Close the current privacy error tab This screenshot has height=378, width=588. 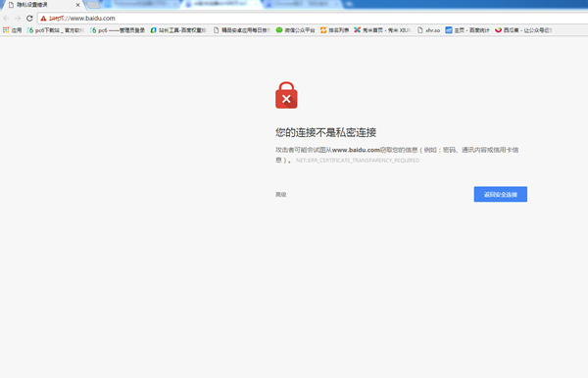click(x=77, y=5)
